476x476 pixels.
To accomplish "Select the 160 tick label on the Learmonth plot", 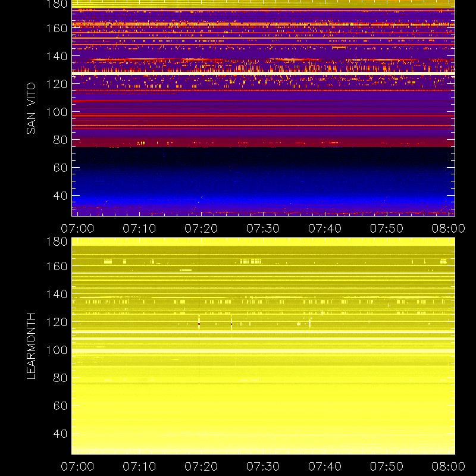I will pos(57,266).
